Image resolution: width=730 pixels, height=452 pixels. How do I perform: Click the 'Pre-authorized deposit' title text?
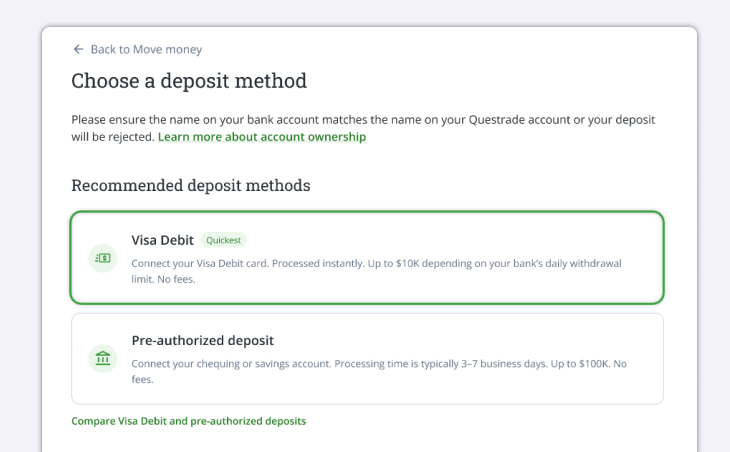coord(203,340)
